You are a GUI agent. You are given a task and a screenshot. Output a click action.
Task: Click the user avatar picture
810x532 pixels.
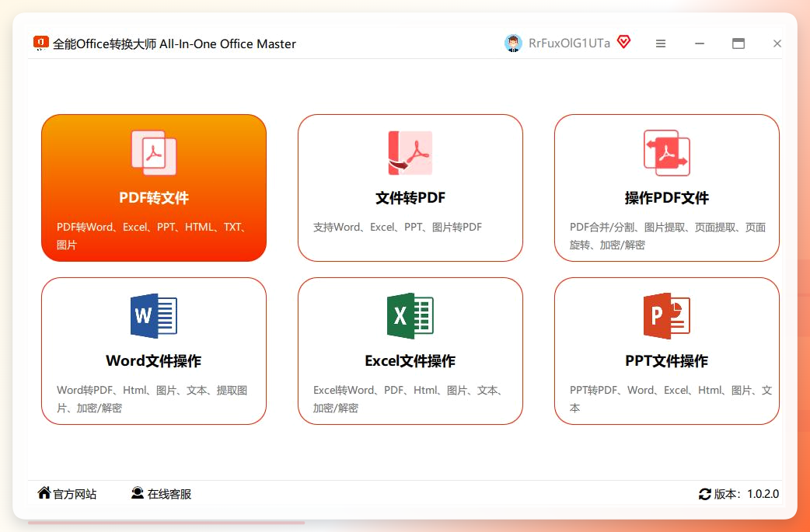coord(513,43)
